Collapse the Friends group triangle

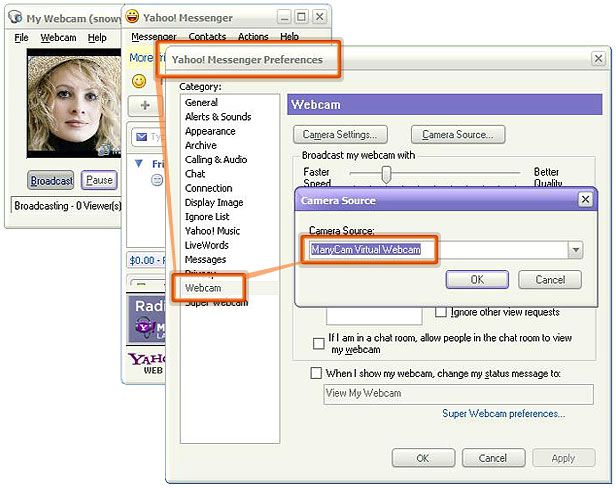[139, 163]
